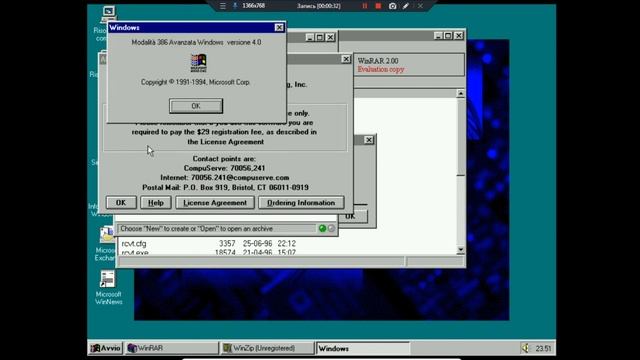Viewport: 640px width, 360px height.
Task: Open Help from the WinZip dialog
Action: coord(156,203)
